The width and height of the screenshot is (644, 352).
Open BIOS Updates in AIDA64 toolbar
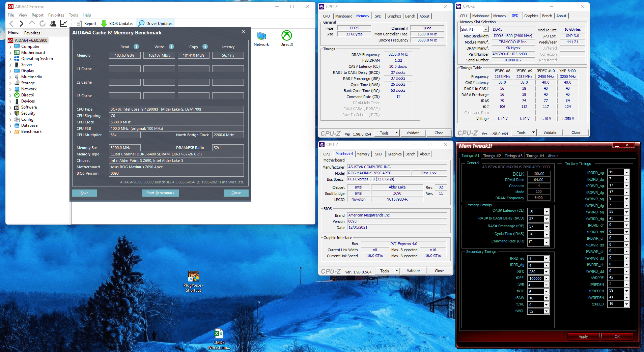pos(117,23)
